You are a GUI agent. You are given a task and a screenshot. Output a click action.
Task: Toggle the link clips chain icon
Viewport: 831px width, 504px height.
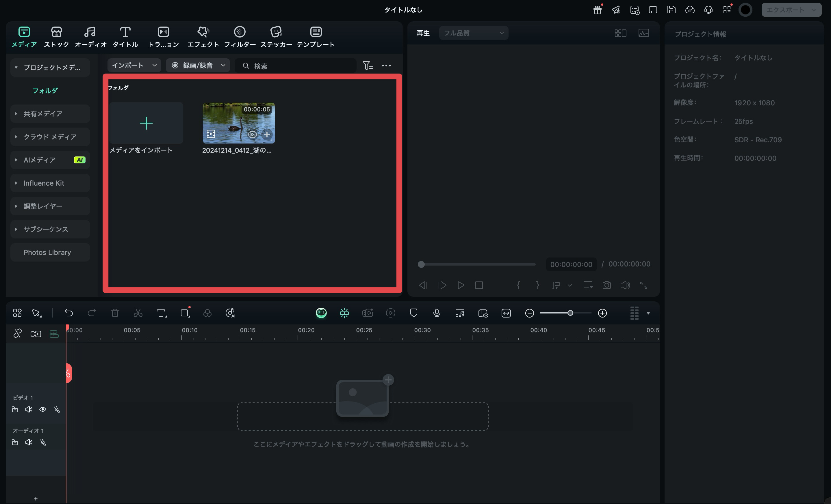36,334
